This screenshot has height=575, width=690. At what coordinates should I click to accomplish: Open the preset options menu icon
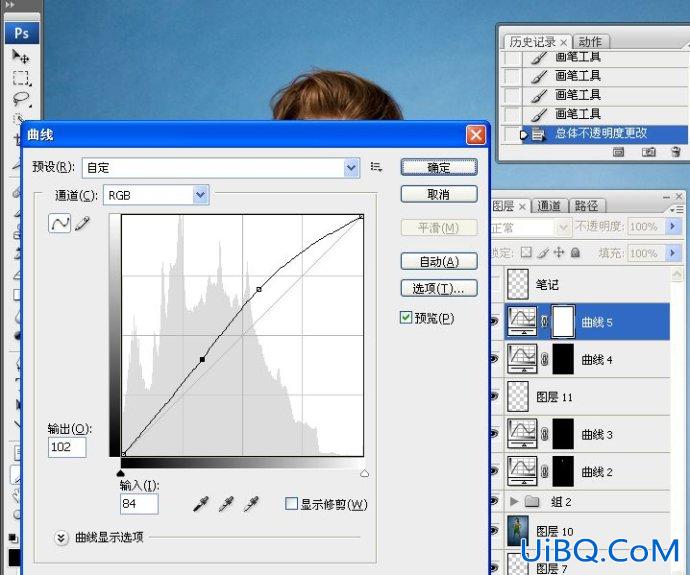click(x=376, y=167)
